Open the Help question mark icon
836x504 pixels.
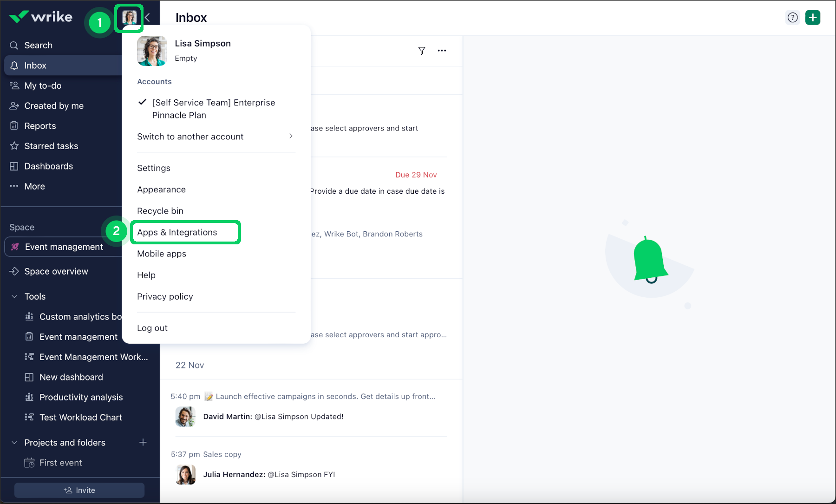pos(792,17)
